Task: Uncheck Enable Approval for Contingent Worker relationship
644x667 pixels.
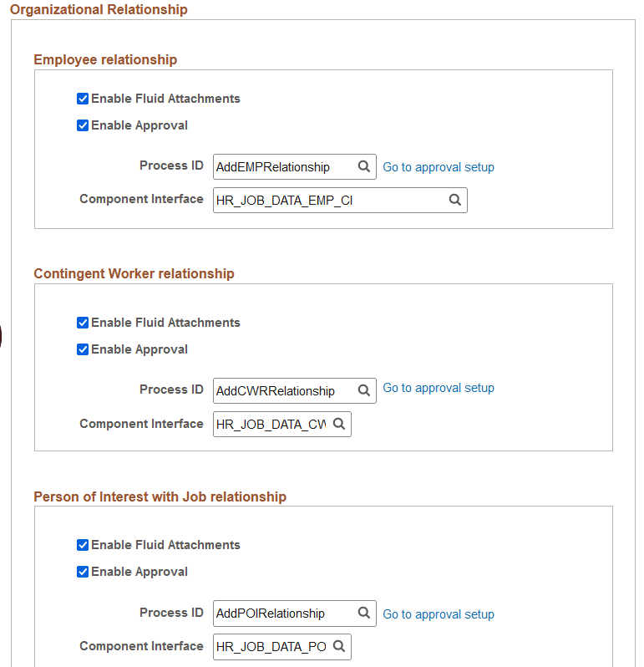Action: coord(83,349)
